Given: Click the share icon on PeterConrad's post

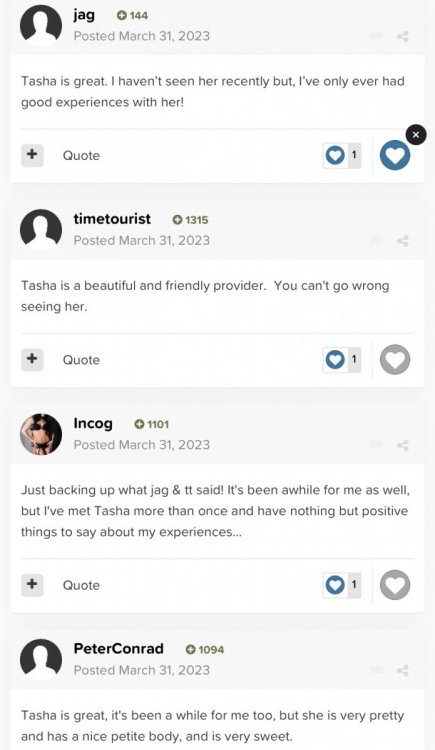Looking at the screenshot, I should click(403, 671).
